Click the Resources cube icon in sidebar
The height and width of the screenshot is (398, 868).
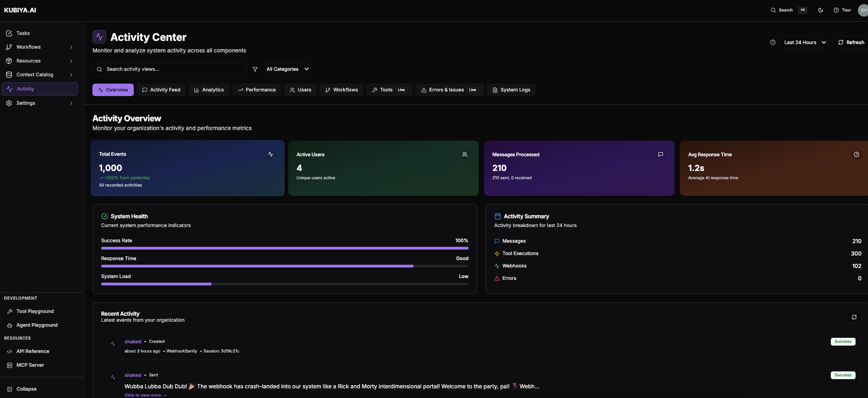pos(9,61)
